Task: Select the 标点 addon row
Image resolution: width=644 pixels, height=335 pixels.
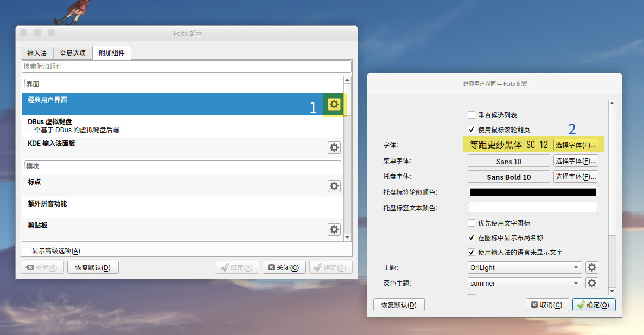Action: [x=182, y=186]
